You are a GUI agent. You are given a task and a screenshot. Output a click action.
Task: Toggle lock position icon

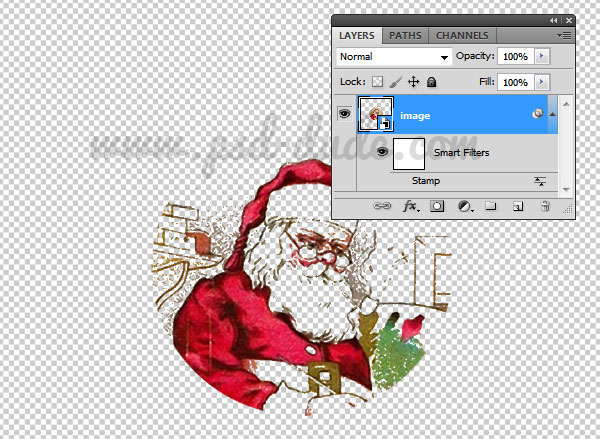point(414,82)
